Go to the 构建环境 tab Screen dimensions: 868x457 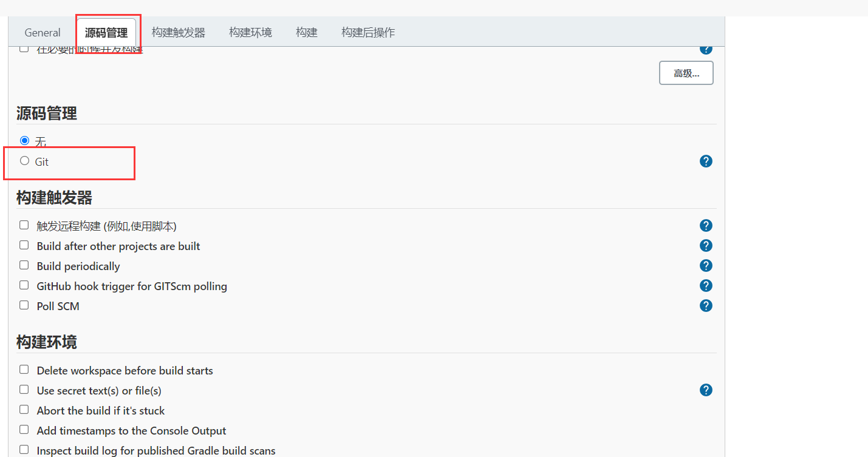coord(250,33)
